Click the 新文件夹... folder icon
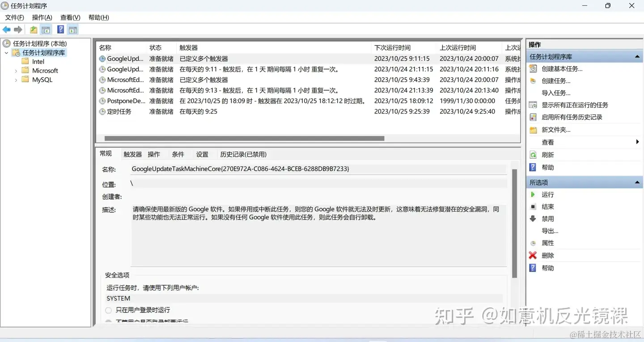Viewport: 644px width, 342px height. (x=533, y=130)
